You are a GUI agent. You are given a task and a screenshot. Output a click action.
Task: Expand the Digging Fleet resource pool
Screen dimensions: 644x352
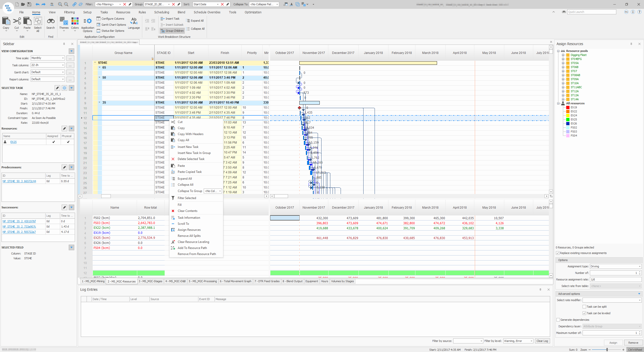[x=563, y=55]
